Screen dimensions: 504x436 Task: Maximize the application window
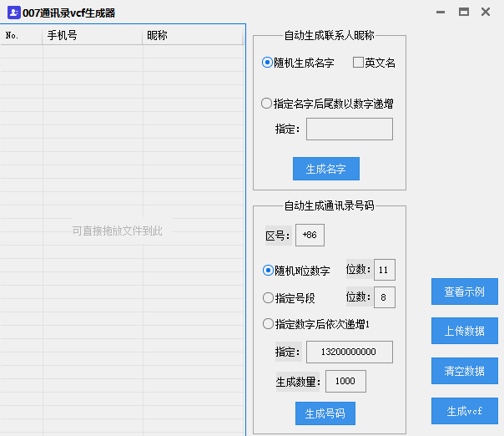coord(463,13)
